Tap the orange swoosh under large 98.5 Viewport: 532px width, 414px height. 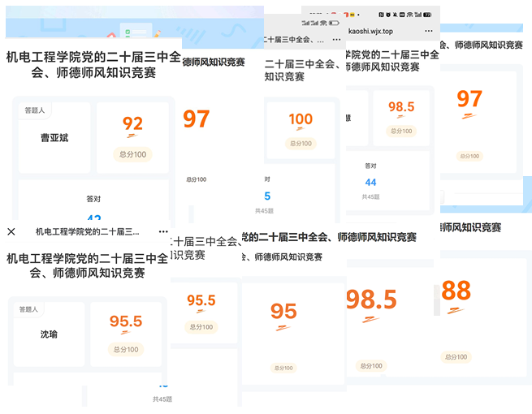click(x=371, y=319)
